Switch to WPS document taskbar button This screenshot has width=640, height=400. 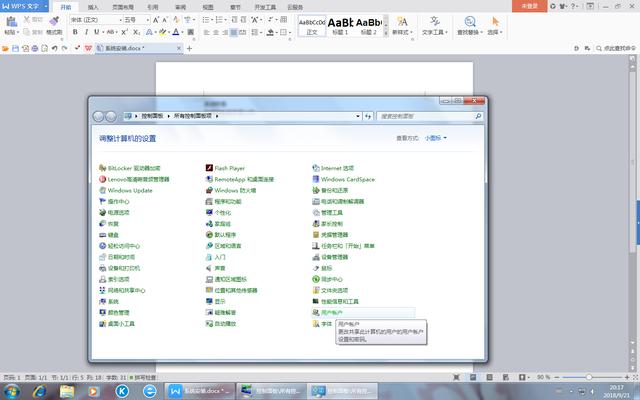pos(200,391)
